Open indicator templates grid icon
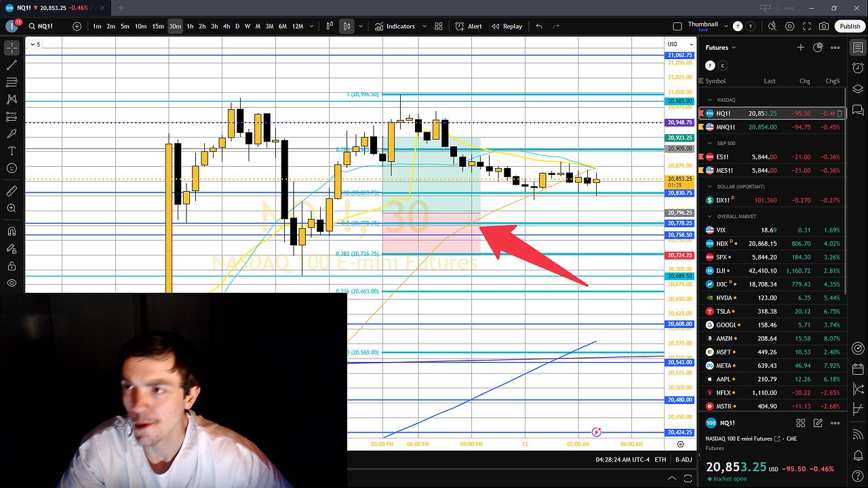Screen dimensions: 868x488 pyautogui.click(x=438, y=26)
